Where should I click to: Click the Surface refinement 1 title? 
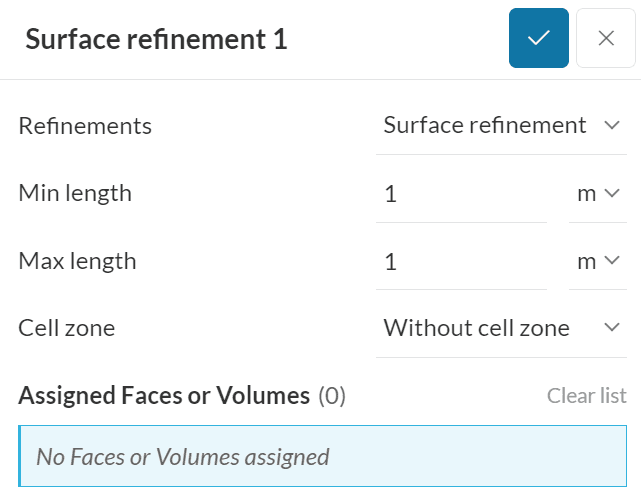[156, 39]
